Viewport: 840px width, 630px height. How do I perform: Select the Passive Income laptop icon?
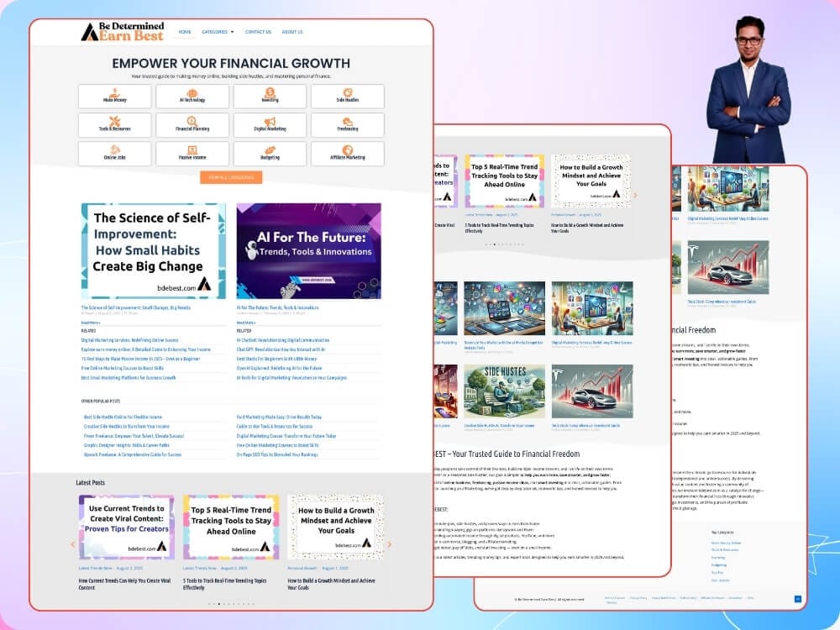click(192, 150)
